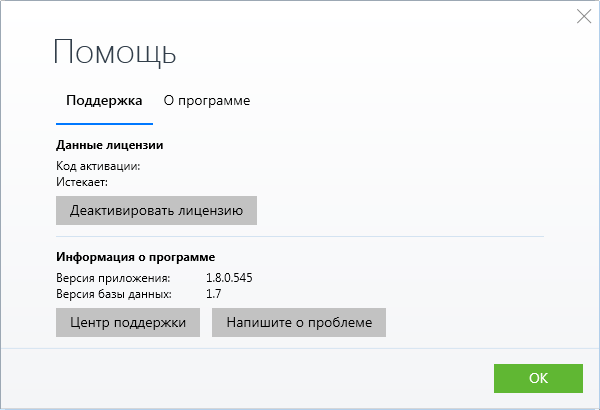The width and height of the screenshot is (600, 410).
Task: Click the version number 1.8.0.545
Action: (x=229, y=278)
